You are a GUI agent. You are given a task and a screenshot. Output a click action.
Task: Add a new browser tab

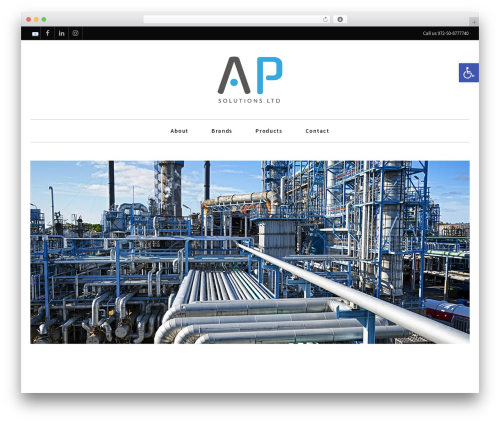(474, 22)
